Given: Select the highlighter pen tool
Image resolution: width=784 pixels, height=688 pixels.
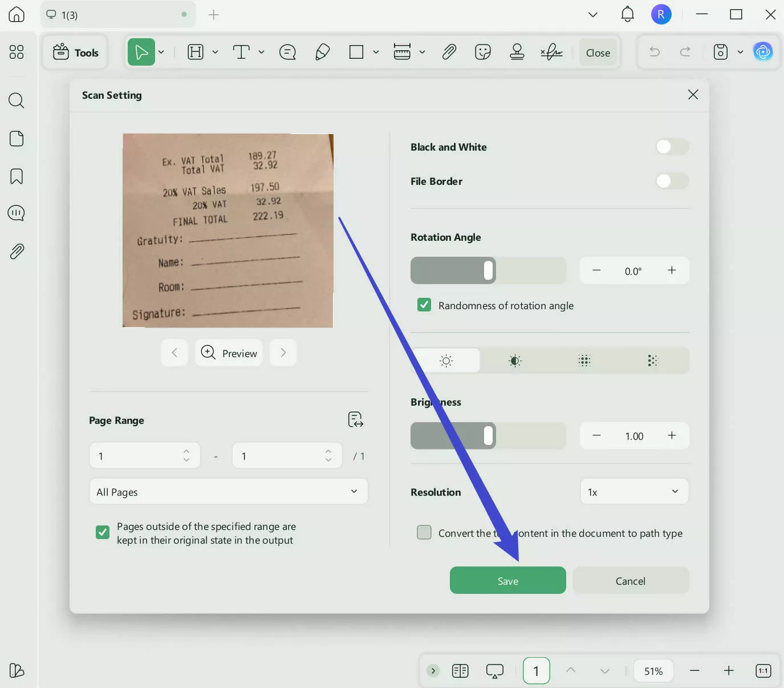Looking at the screenshot, I should [x=322, y=52].
